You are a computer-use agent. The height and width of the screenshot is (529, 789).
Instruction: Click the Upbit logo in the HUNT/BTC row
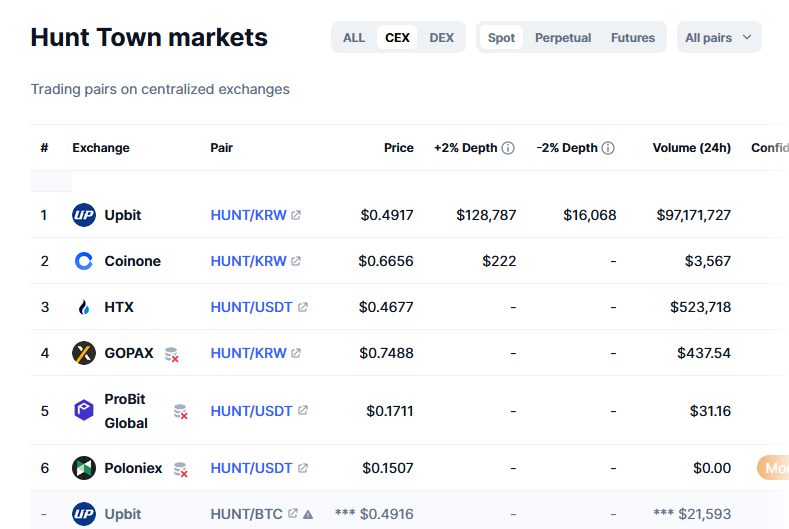84,514
